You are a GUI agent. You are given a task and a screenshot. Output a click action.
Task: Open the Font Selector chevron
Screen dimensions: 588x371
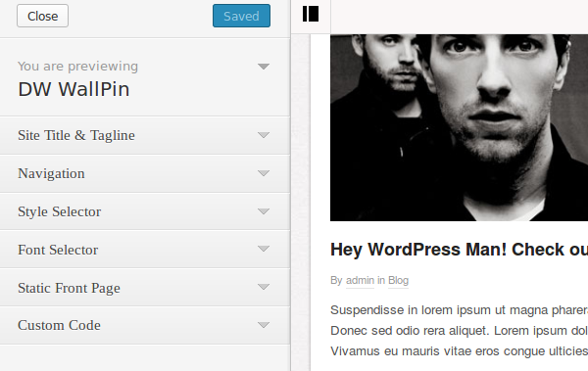pos(264,249)
